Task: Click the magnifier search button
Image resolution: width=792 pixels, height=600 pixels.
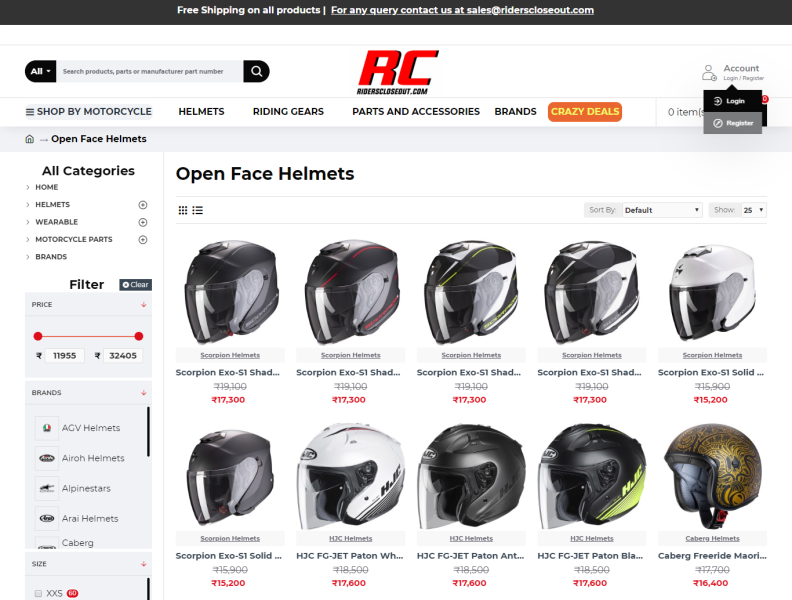Action: [x=256, y=71]
